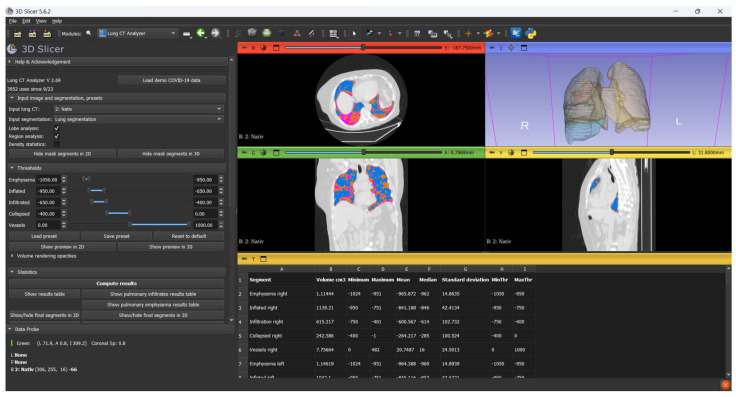Click the green back arrow module button
The image size is (736, 397).
point(201,33)
